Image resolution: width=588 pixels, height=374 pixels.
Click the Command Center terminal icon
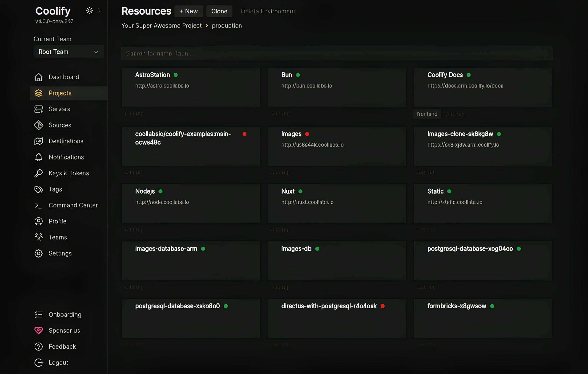tap(39, 205)
